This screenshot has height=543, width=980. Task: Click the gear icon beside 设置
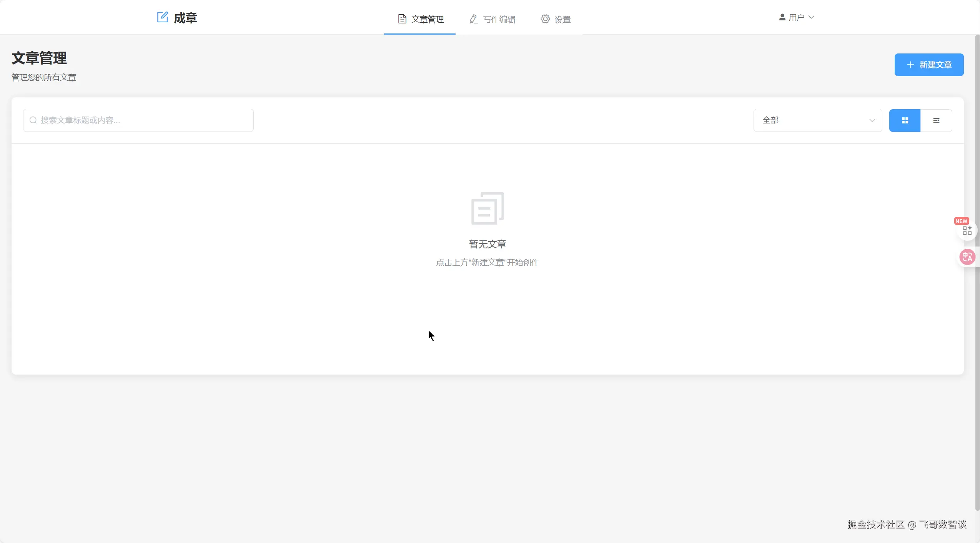click(545, 19)
